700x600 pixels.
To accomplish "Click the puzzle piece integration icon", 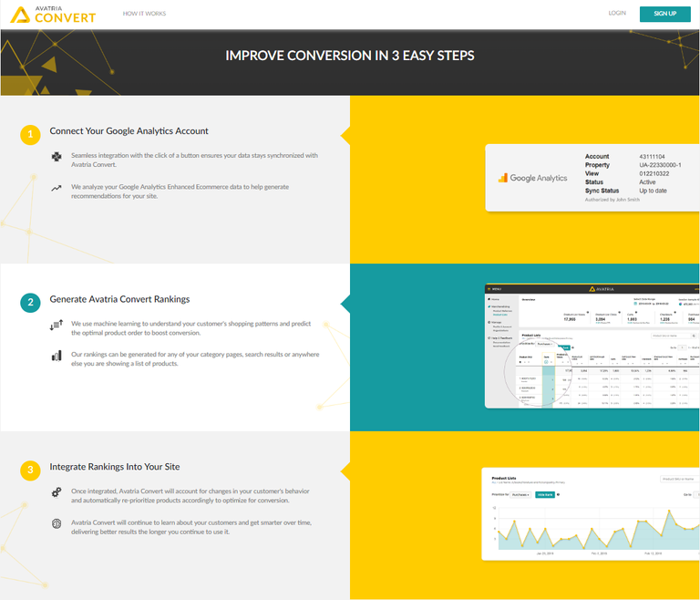I will tap(57, 156).
